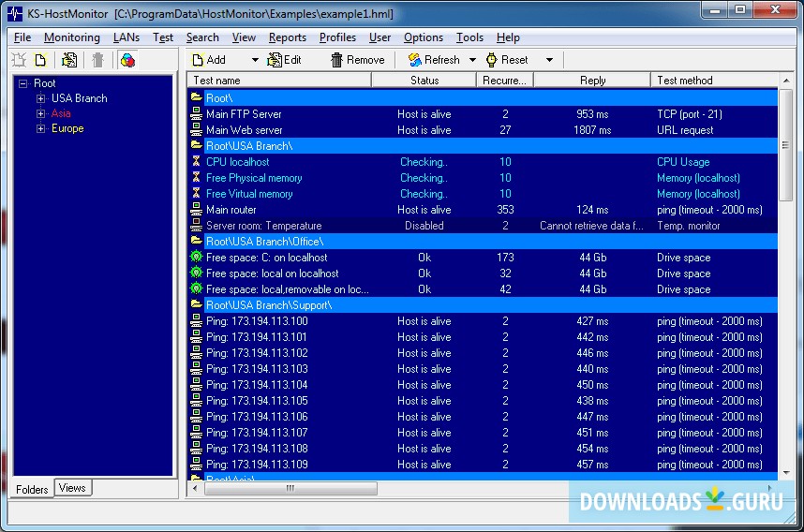Image resolution: width=804 pixels, height=532 pixels.
Task: Click hourglass icon beside Free Virtual memory
Action: (196, 193)
